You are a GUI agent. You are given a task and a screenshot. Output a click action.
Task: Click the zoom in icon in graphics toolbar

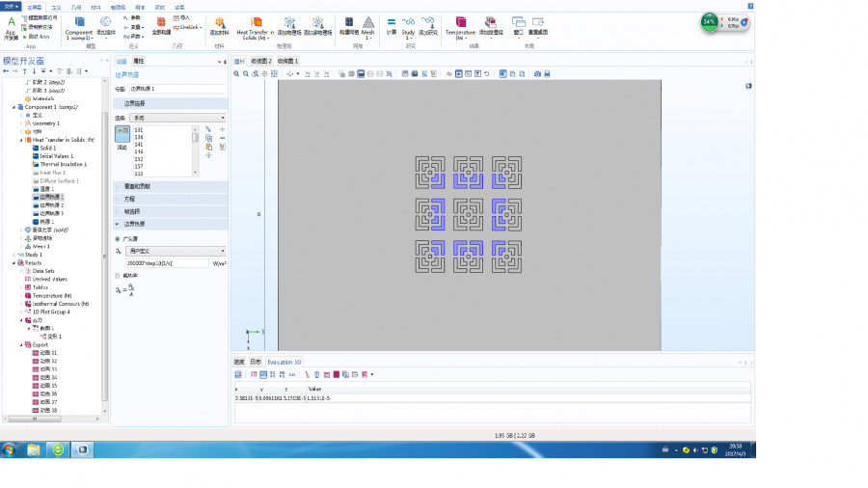click(x=234, y=73)
